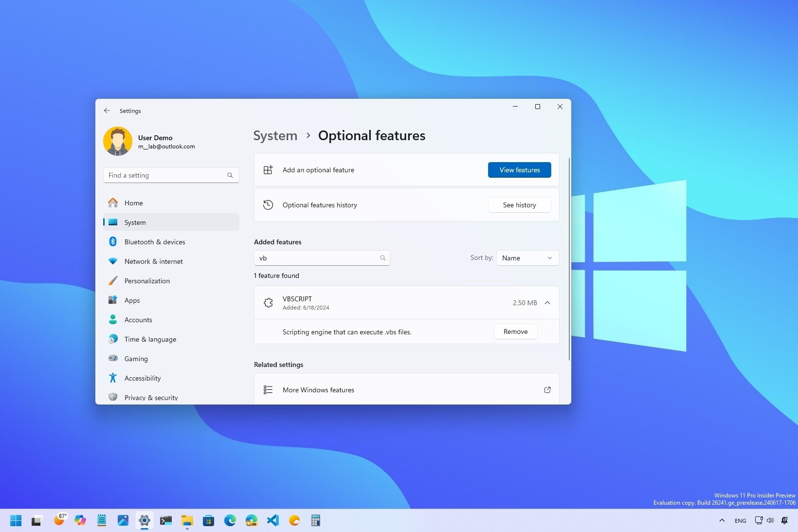Viewport: 798px width, 532px height.
Task: Click the Add an optional feature icon
Action: click(x=268, y=170)
